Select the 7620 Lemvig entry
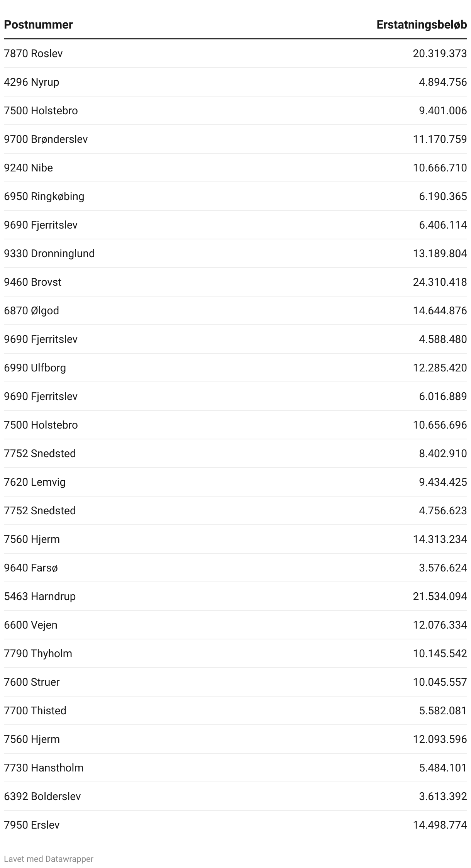 click(35, 482)
